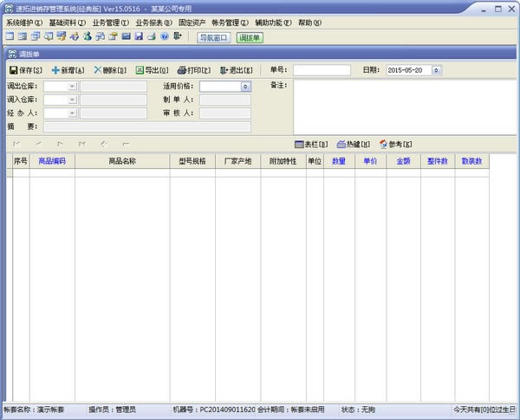
Task: Click the 调拨单 window tab
Action: [x=250, y=37]
